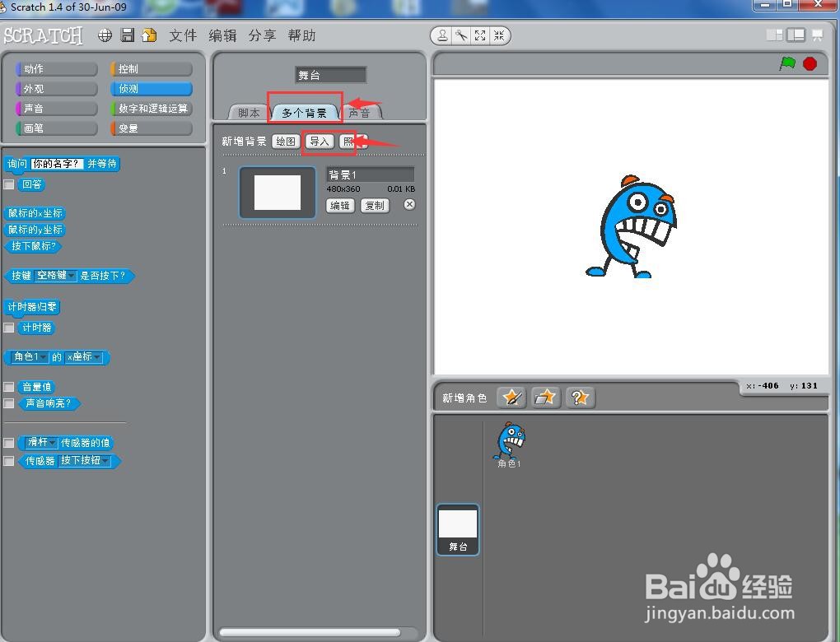Open the 空格键 key dropdown
The width and height of the screenshot is (840, 642).
coord(55,275)
